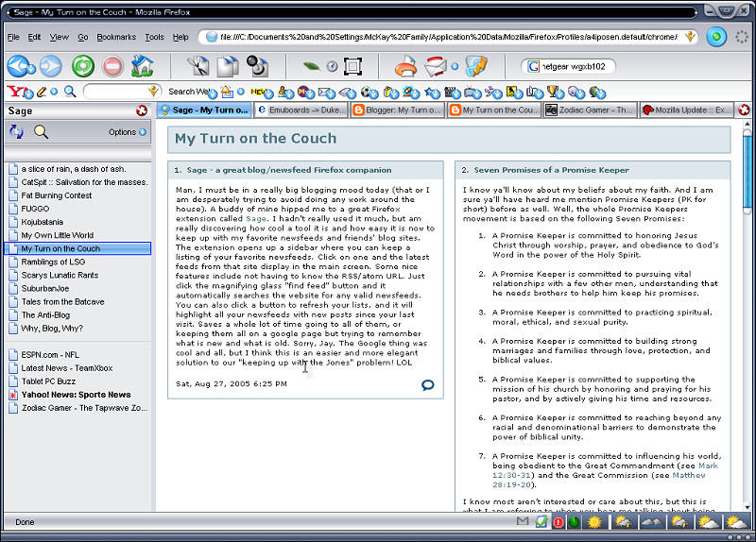Viewport: 756px width, 542px height.
Task: Switch to the Blogger: My Turn tab
Action: point(398,110)
